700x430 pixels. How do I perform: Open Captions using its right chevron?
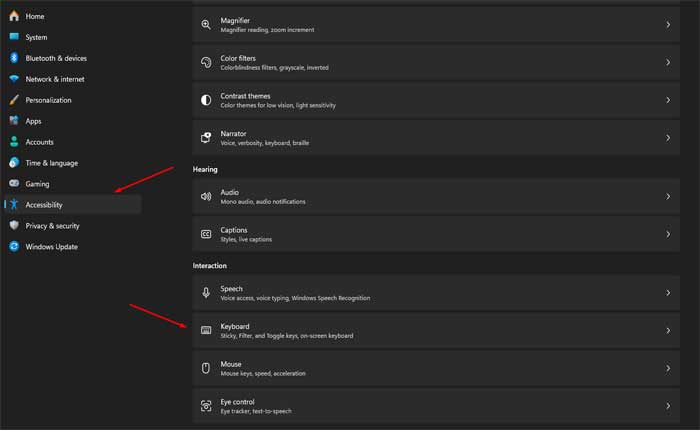[668, 234]
